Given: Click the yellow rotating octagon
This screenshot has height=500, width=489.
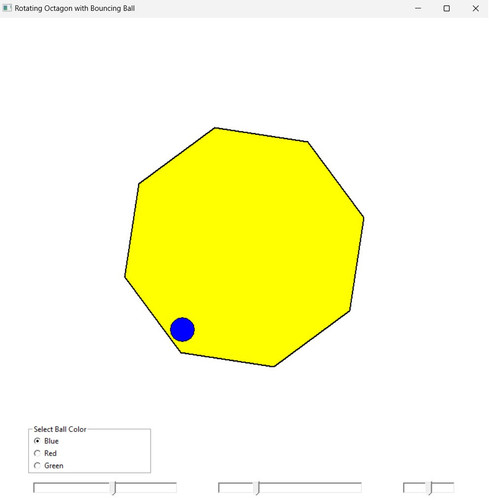Looking at the screenshot, I should click(x=244, y=247).
